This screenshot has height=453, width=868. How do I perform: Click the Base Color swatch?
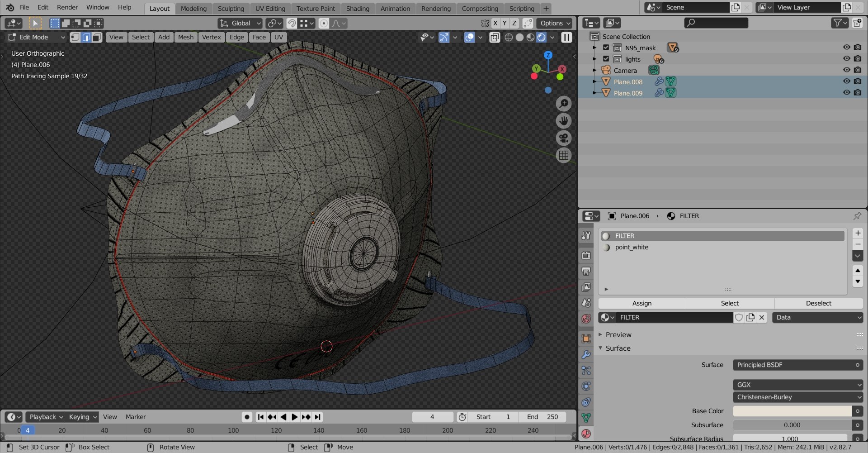pyautogui.click(x=792, y=411)
